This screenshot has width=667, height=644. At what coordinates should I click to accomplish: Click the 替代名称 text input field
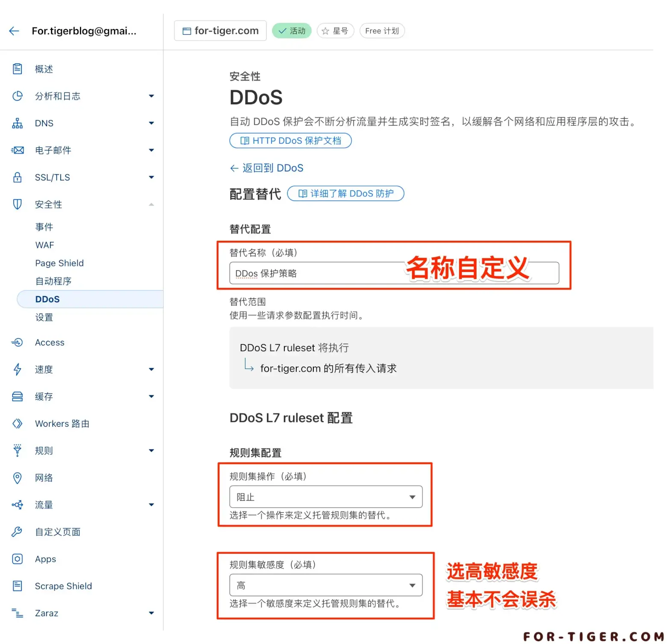coord(316,273)
